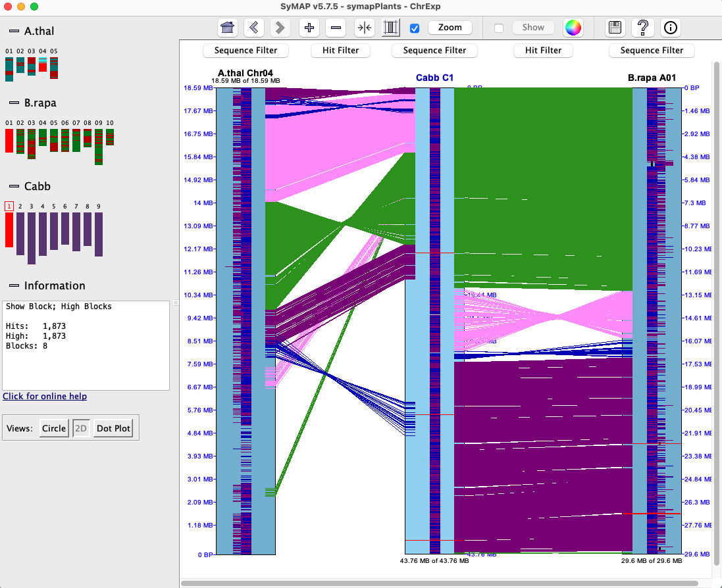Click the plus zoom-in icon
This screenshot has width=722, height=588.
[x=309, y=28]
